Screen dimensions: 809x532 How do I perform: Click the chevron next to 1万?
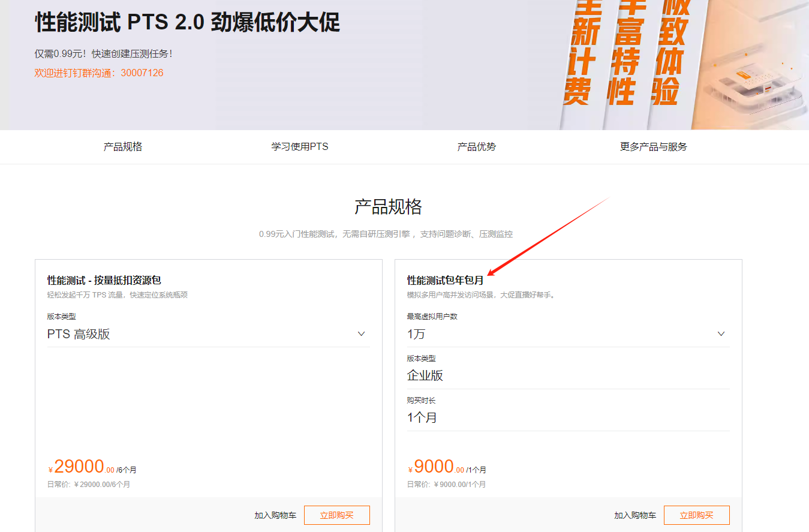[721, 334]
